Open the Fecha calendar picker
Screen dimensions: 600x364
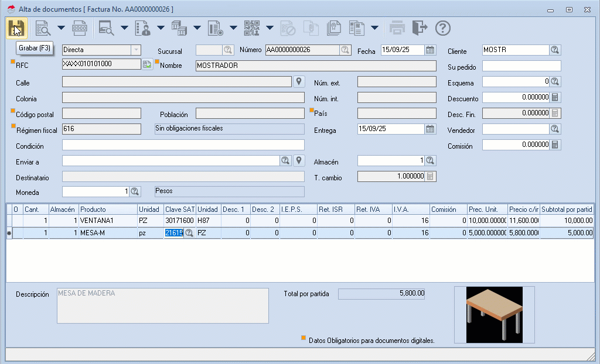(x=431, y=50)
